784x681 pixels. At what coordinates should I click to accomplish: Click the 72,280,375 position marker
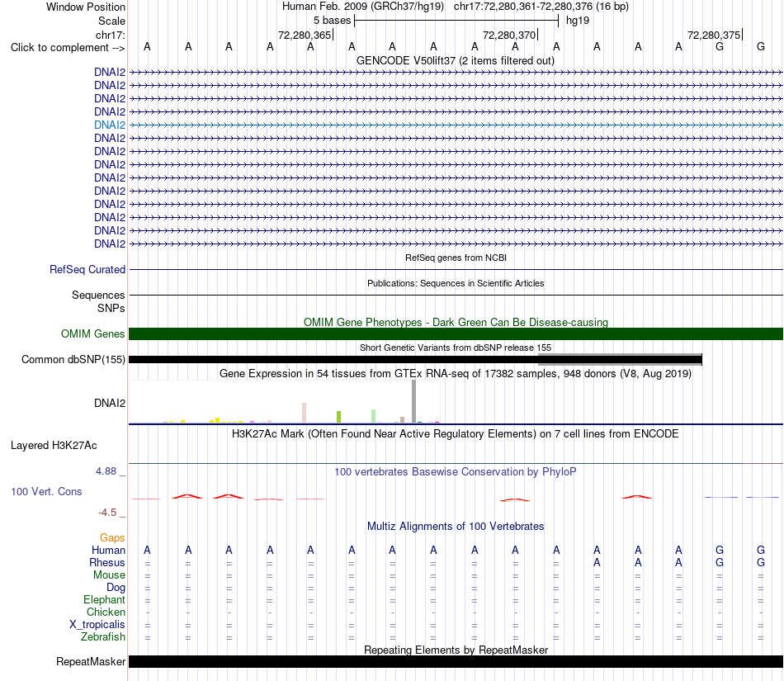point(714,35)
